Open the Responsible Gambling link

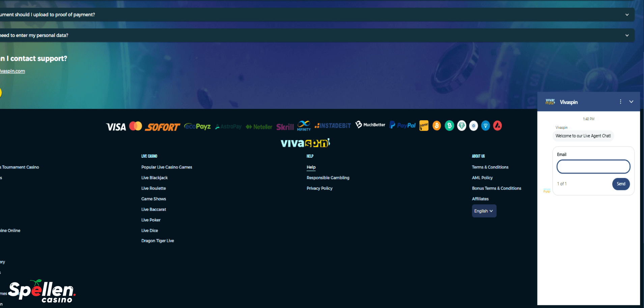coord(328,178)
